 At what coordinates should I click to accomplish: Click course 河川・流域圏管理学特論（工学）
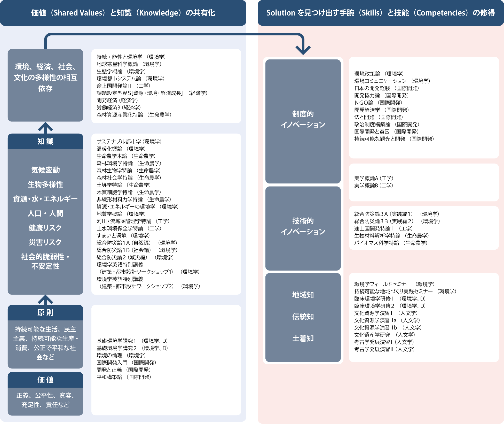tap(133, 221)
